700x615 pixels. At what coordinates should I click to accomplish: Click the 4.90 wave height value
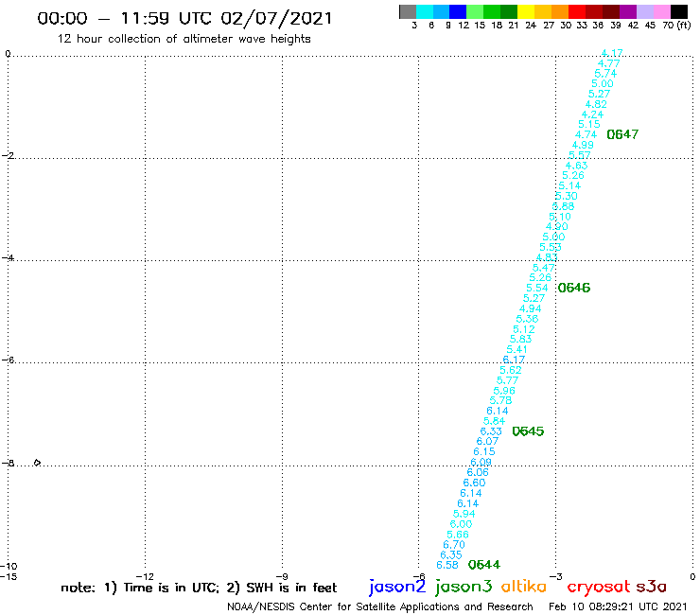point(557,227)
